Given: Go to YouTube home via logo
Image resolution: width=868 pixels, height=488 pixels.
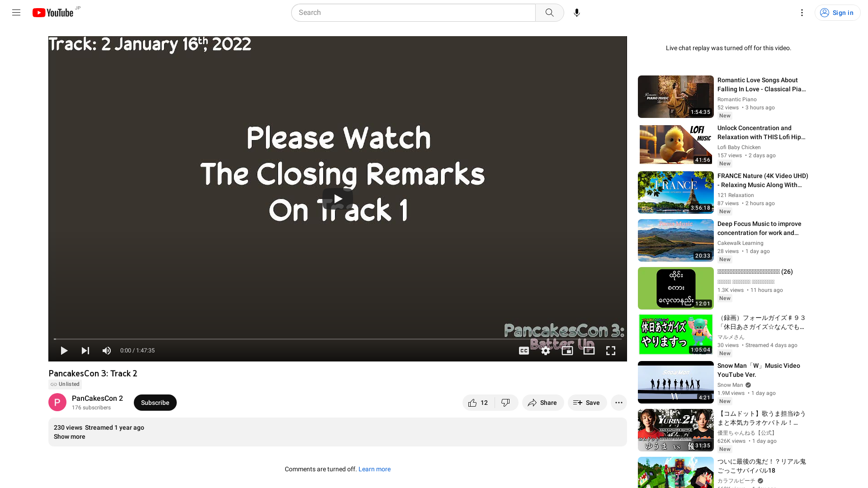Looking at the screenshot, I should [x=53, y=13].
